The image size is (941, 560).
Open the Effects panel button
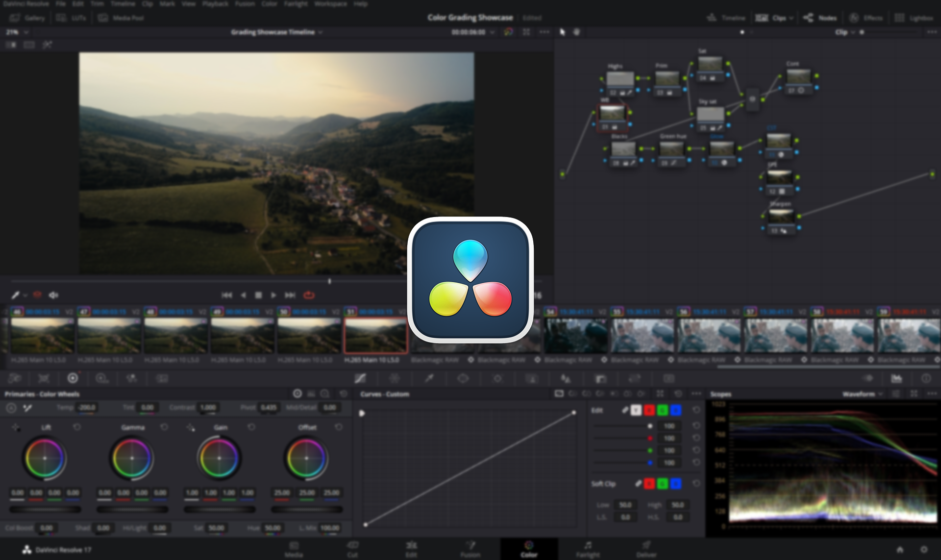click(866, 18)
